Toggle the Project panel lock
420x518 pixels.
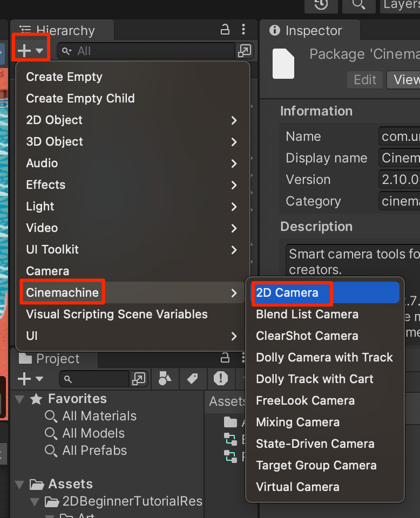coord(225,358)
